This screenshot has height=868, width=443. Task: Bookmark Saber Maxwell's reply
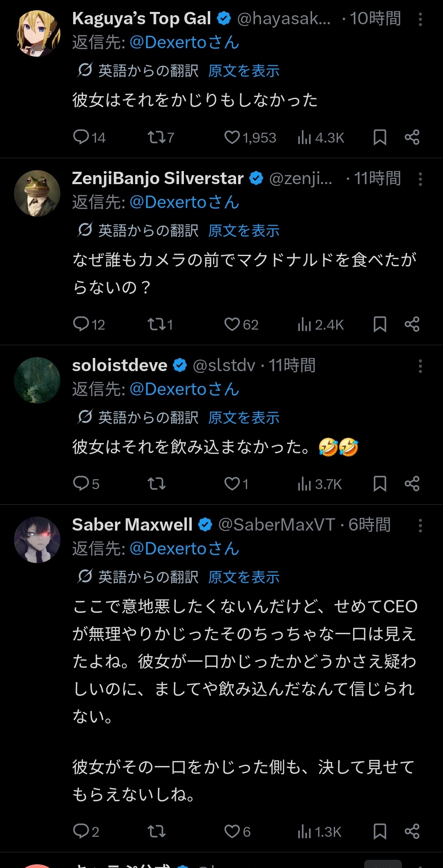tap(380, 831)
